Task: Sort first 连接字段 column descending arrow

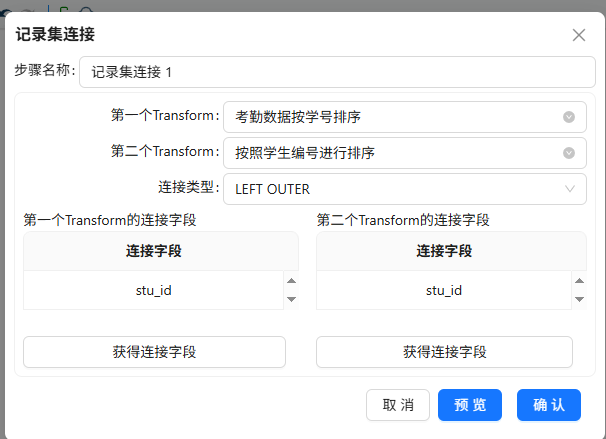Action: point(291,299)
